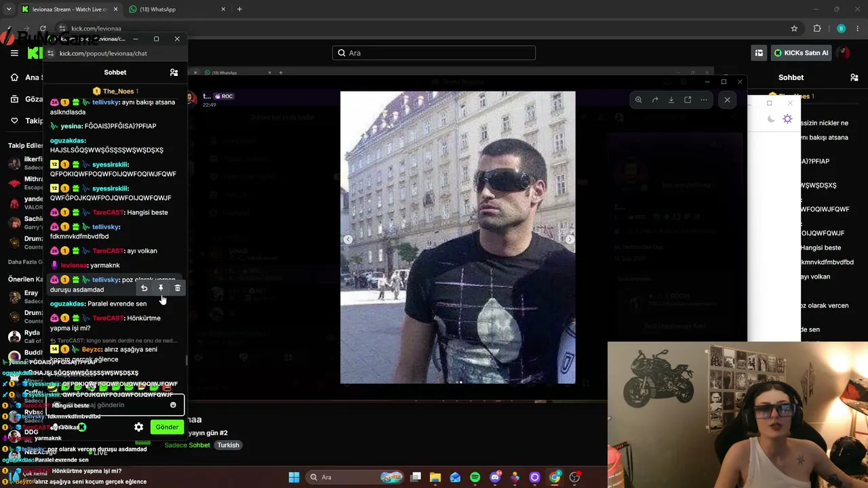Send the chat message with Gönder
This screenshot has width=868, height=488.
pos(167,427)
